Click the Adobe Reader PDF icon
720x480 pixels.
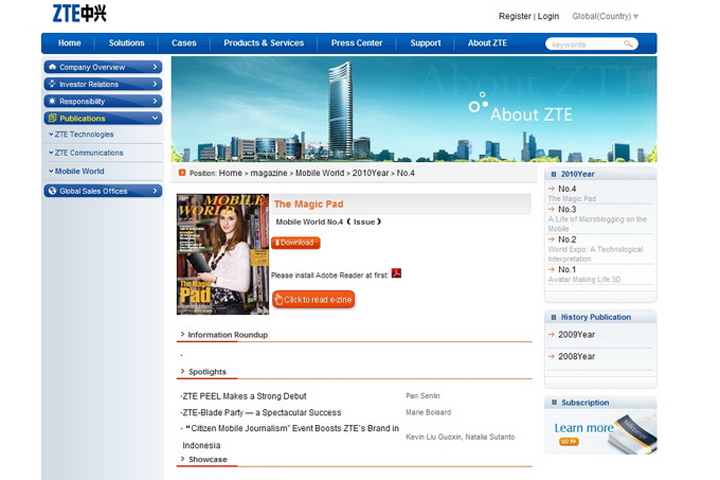click(x=396, y=273)
